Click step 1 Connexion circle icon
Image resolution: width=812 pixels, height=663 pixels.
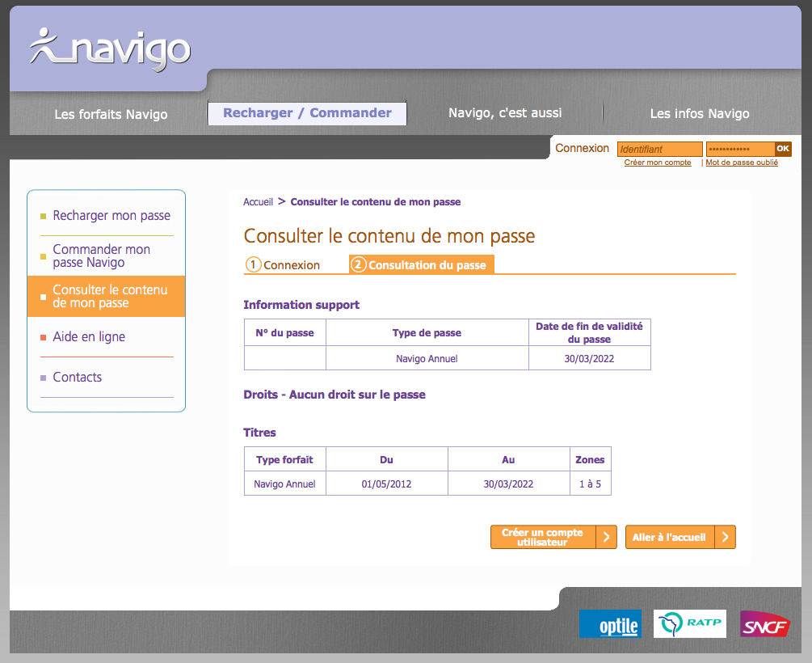pos(254,265)
